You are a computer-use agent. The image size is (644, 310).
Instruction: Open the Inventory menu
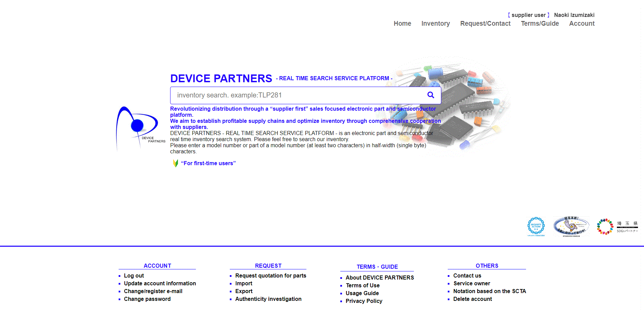pos(436,23)
